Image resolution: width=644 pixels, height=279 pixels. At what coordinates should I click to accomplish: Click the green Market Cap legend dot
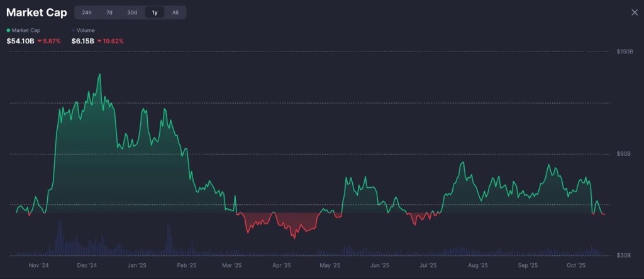[9, 30]
